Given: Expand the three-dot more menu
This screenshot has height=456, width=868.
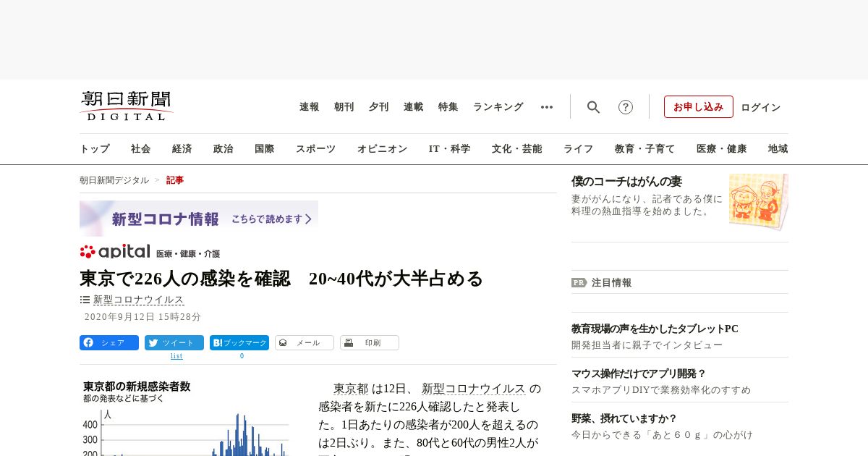Looking at the screenshot, I should pos(547,107).
